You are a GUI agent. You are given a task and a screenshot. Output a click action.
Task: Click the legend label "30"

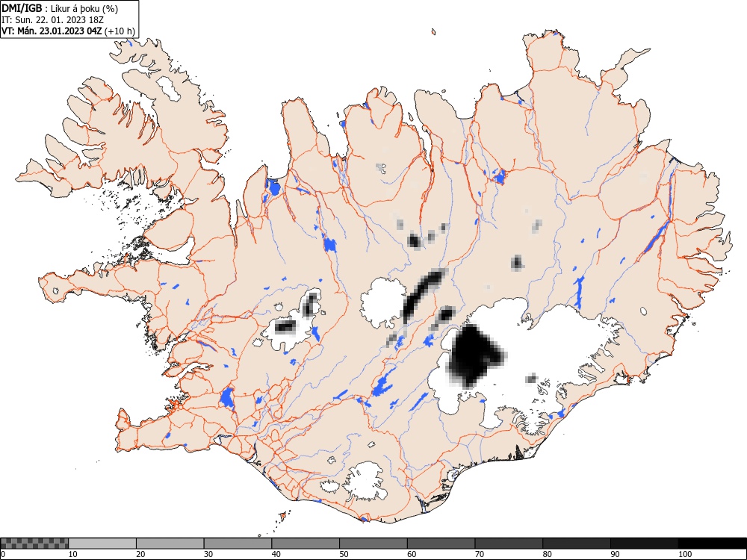pos(208,554)
